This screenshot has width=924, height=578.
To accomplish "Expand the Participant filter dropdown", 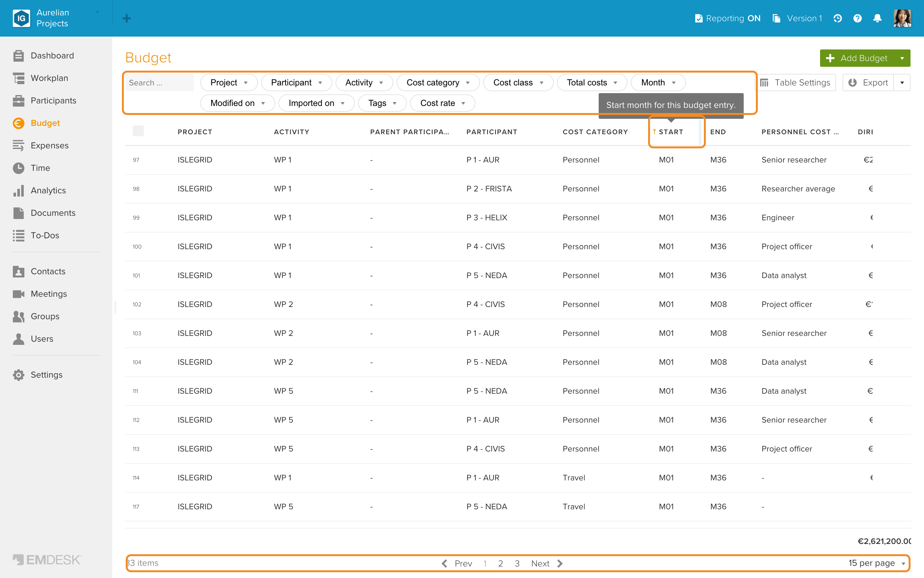I will click(297, 83).
